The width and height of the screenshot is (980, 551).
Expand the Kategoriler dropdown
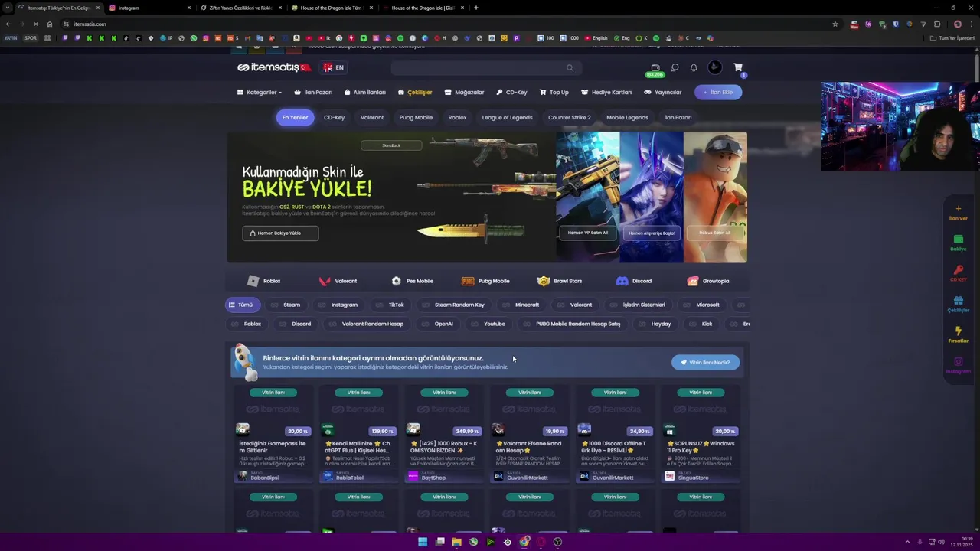coord(260,92)
